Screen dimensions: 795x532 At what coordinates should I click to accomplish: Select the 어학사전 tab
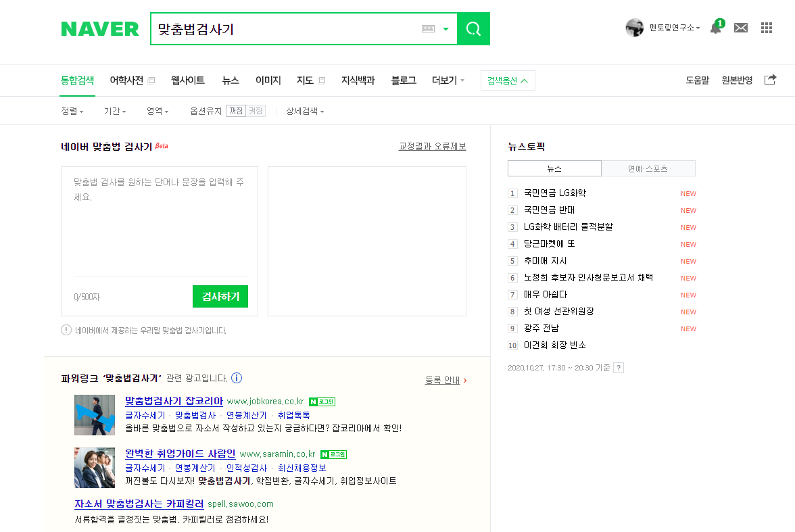[x=127, y=80]
